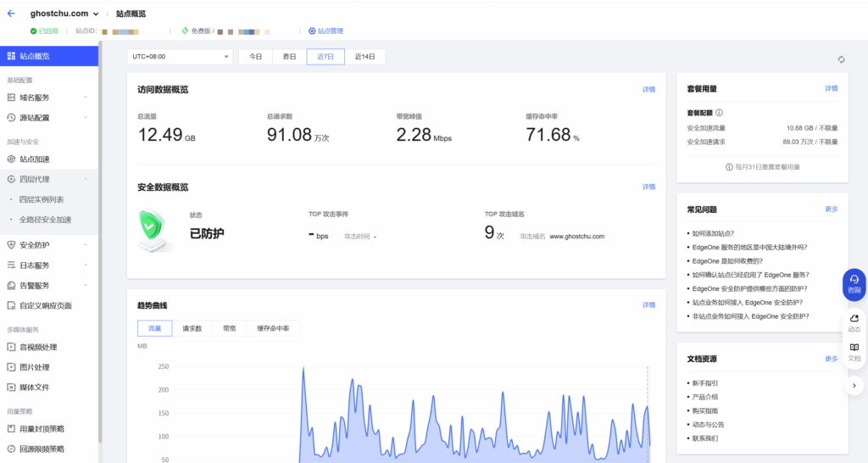Switch to the 请求数 trend tab

[192, 328]
